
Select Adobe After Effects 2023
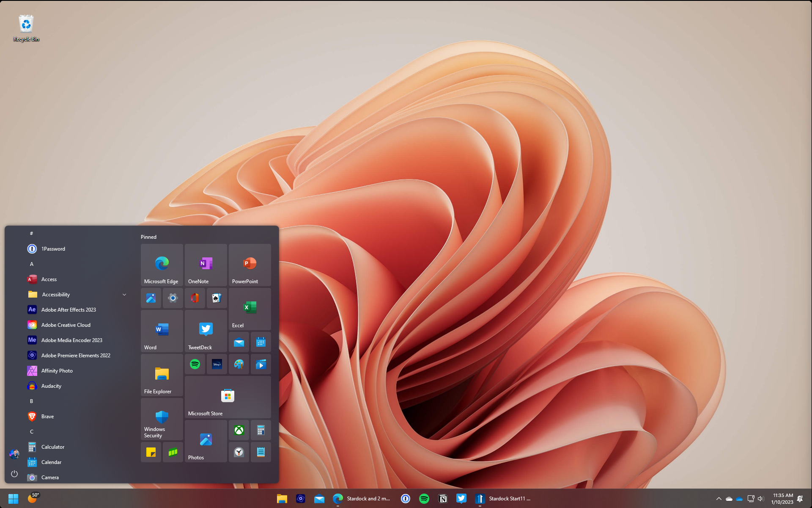(69, 309)
